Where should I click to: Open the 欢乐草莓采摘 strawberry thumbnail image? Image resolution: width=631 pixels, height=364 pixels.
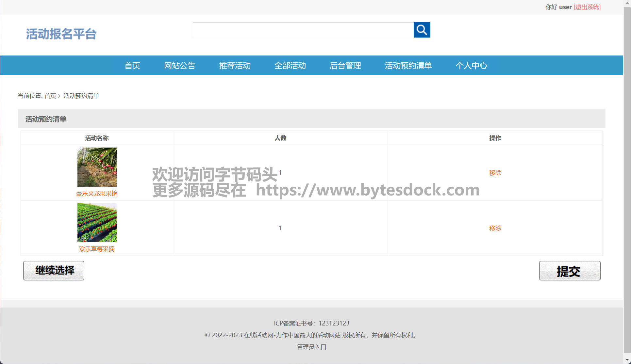tap(97, 222)
